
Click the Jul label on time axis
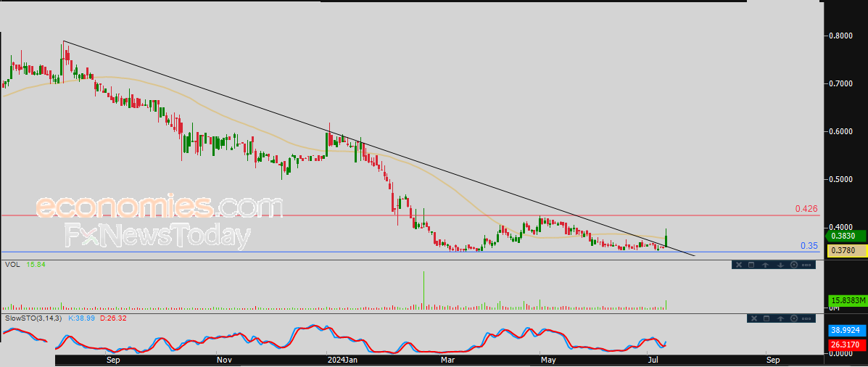tap(653, 360)
